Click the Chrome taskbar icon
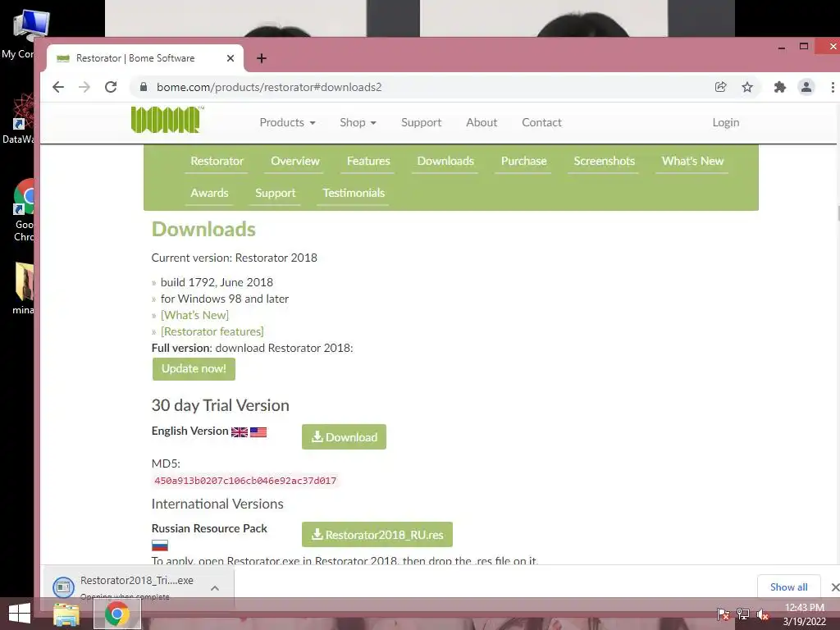This screenshot has height=630, width=840. click(x=116, y=614)
